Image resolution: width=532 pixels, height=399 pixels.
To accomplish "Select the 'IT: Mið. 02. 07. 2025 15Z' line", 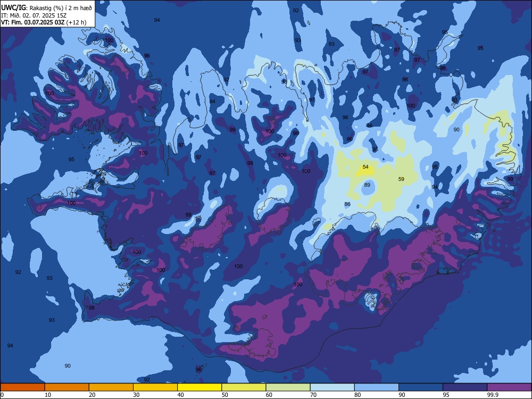I will click(x=34, y=15).
